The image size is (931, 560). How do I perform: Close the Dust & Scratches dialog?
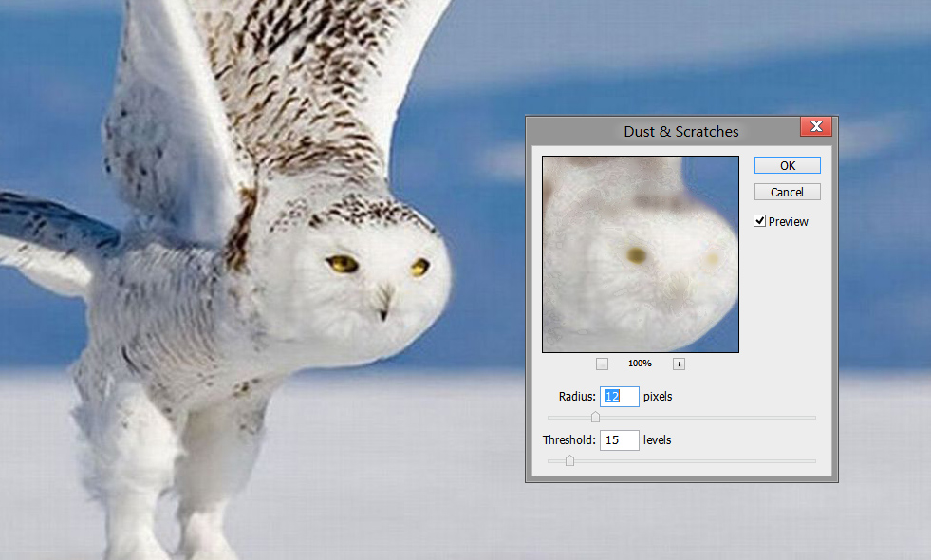point(816,126)
